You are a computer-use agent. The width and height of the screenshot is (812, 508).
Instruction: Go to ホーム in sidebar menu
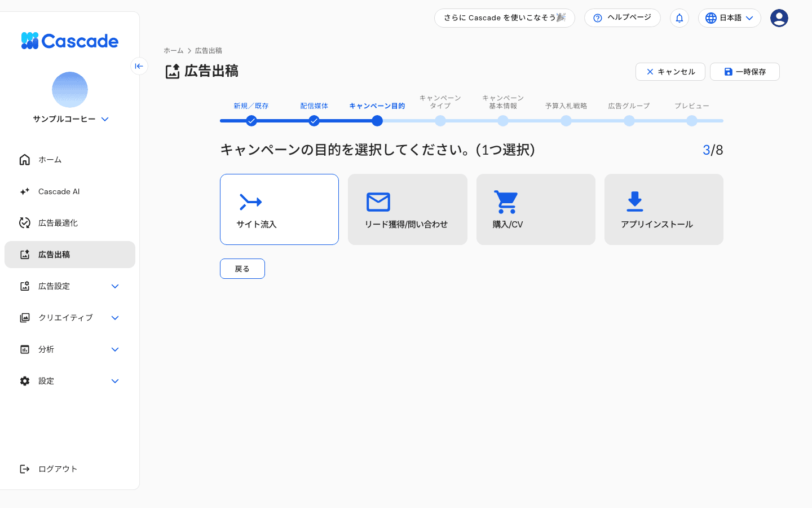pyautogui.click(x=70, y=160)
